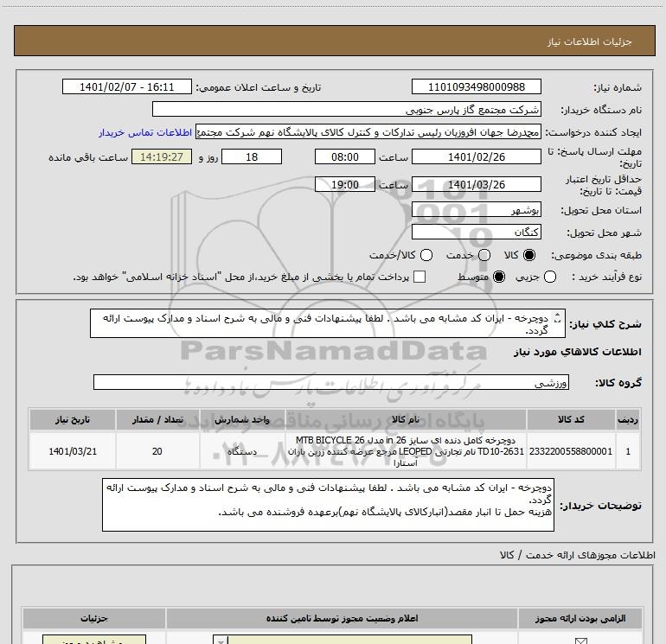
Task: Click the delivery province field بوشهر
Action: (476, 210)
